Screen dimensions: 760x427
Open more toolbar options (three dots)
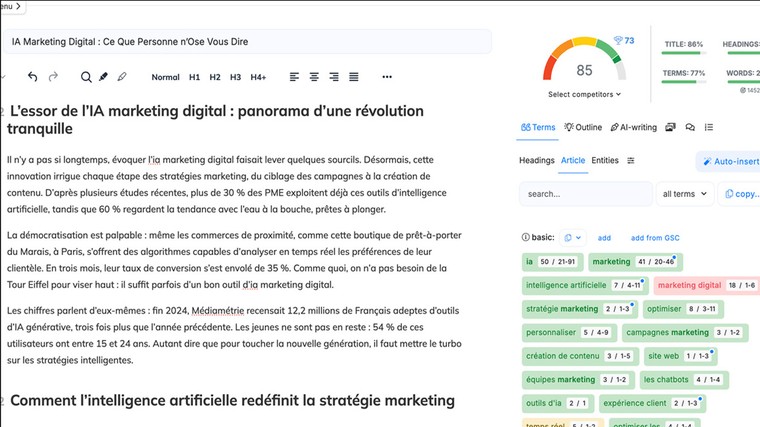point(387,77)
